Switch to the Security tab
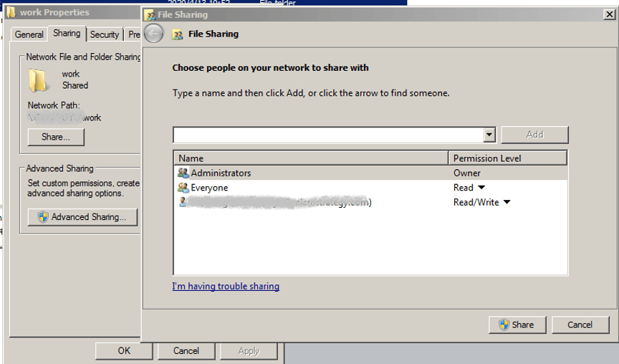This screenshot has width=619, height=364. point(105,34)
